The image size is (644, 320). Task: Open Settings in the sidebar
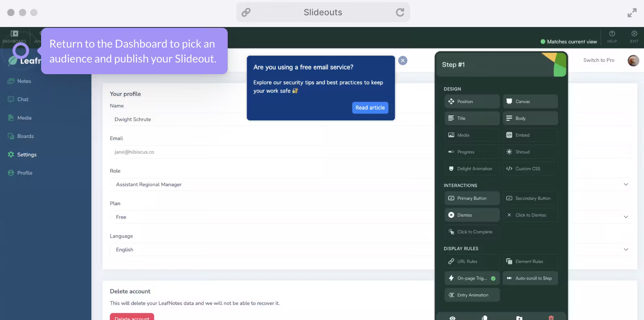27,155
